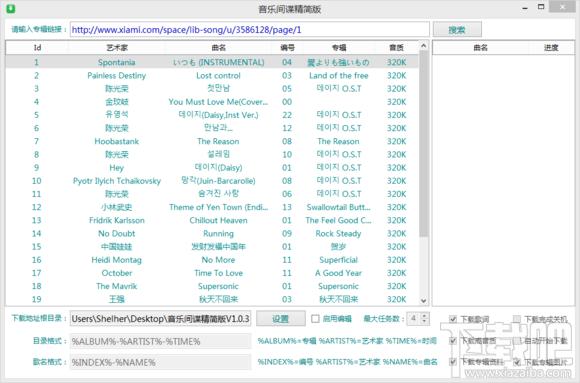This screenshot has height=383, width=580.
Task: Select album Superficial
Action: 338,260
